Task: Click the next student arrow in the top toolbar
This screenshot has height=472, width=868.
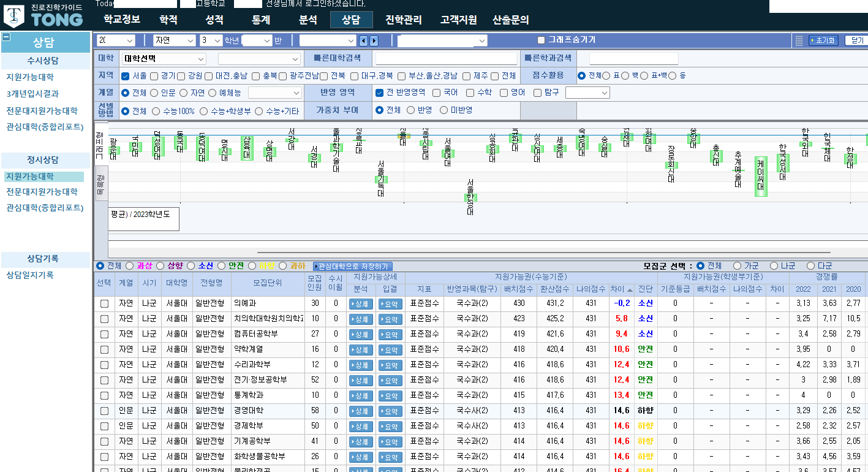Action: pos(374,40)
